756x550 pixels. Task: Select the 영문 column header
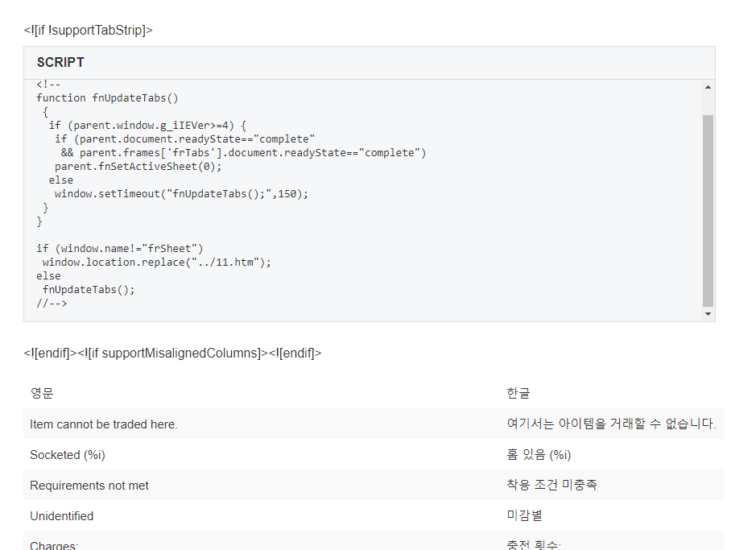click(x=41, y=393)
